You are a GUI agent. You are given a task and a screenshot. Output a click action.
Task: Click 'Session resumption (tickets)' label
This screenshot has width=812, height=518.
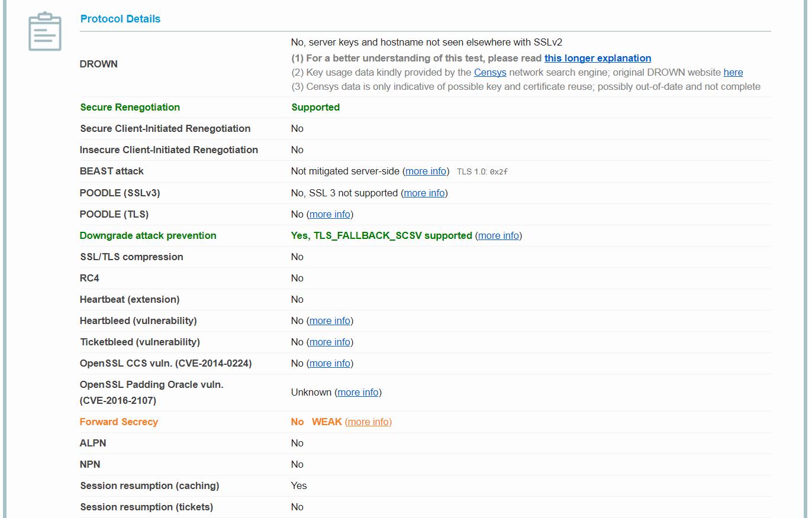(147, 507)
